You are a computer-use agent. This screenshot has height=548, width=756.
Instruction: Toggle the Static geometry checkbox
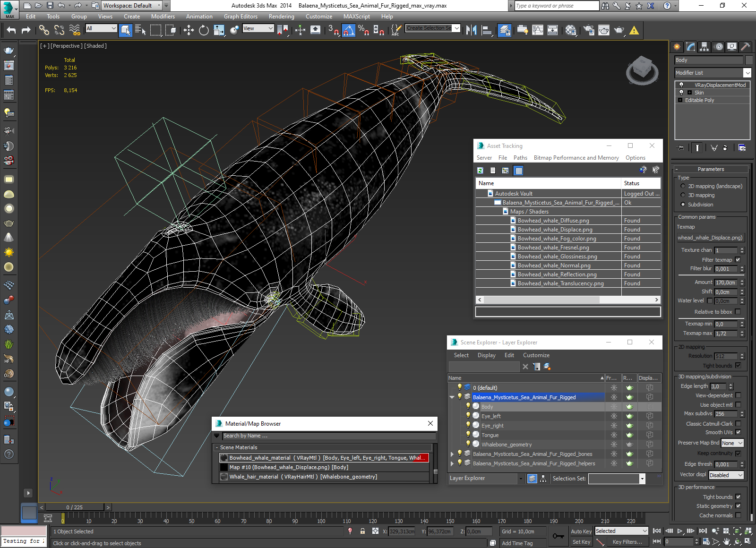738,506
